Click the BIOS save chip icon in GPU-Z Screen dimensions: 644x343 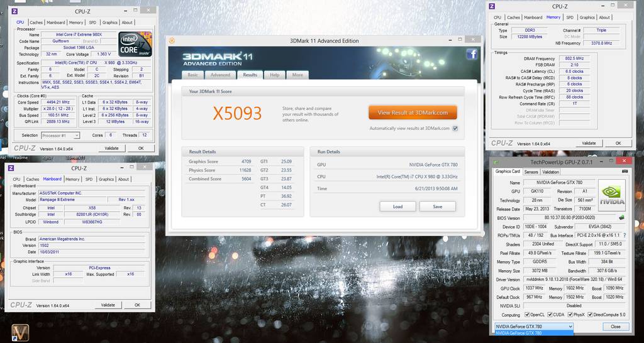point(621,217)
